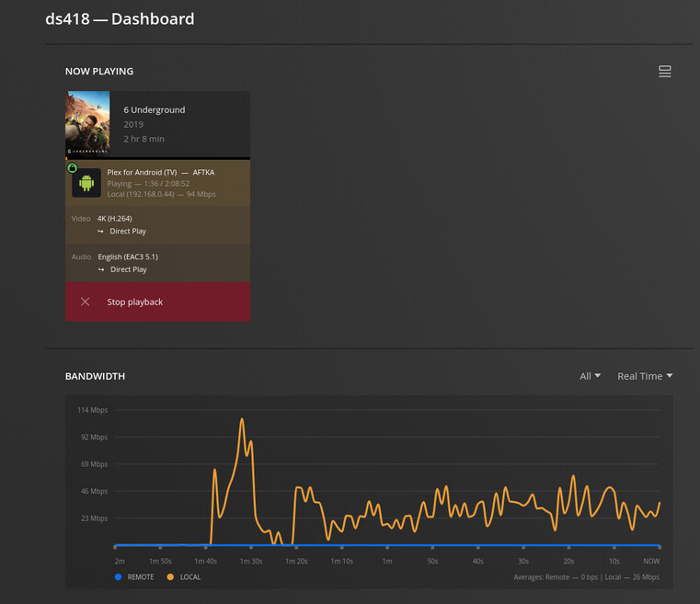The height and width of the screenshot is (604, 700).
Task: Click the 50s time axis label
Action: click(432, 561)
